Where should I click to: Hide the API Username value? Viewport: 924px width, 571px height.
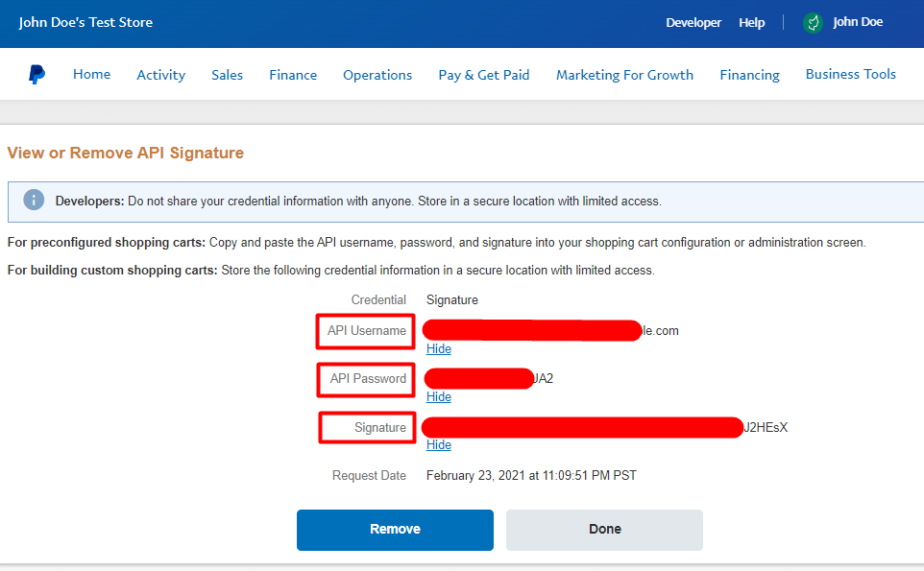tap(438, 348)
